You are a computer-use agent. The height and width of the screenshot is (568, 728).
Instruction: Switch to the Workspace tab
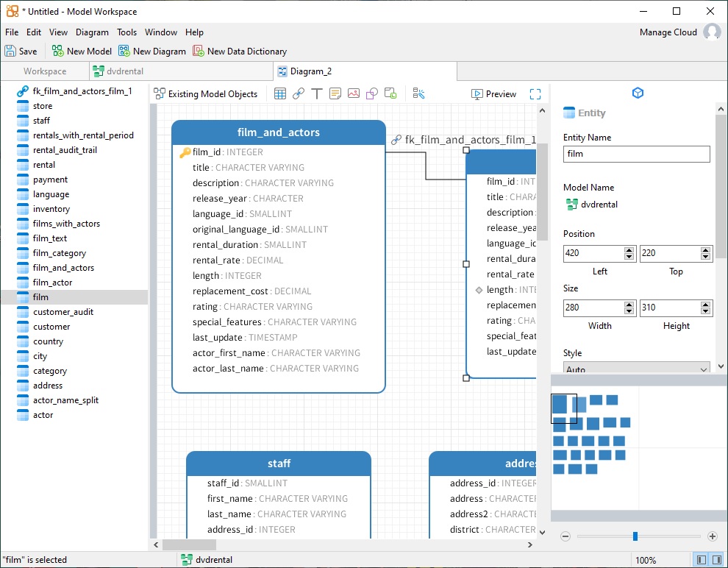tap(45, 71)
